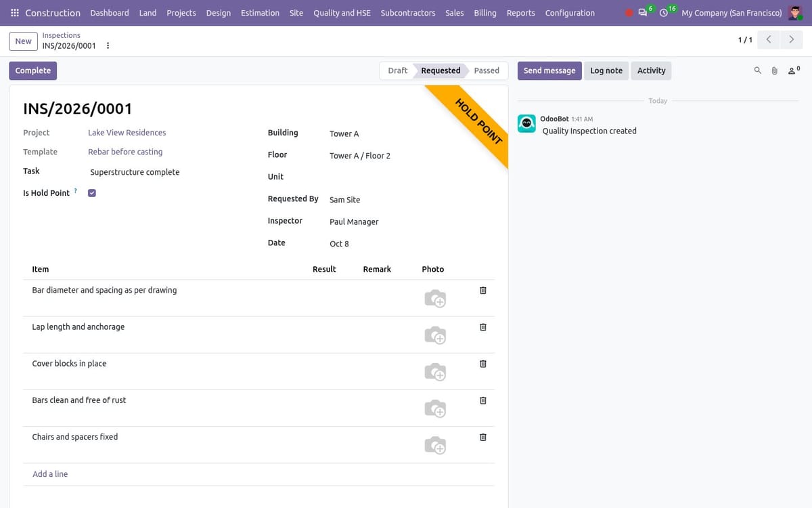
Task: Open the apps grid home menu
Action: click(15, 13)
